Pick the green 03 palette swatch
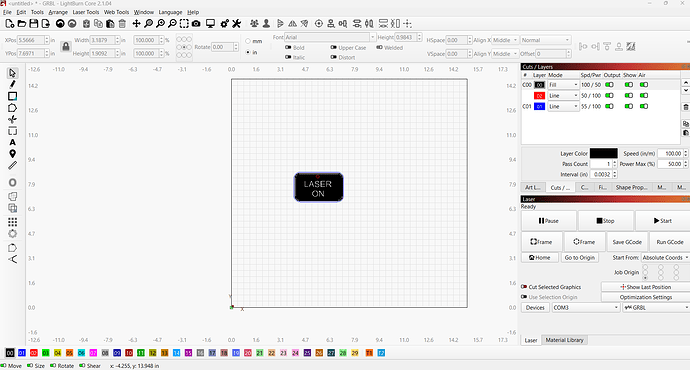 [x=45, y=353]
